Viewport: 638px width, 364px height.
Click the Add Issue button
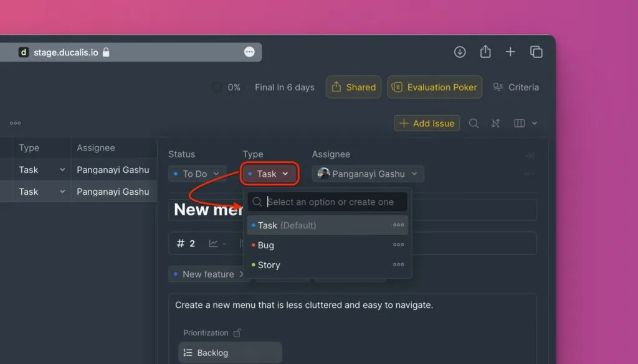(427, 123)
